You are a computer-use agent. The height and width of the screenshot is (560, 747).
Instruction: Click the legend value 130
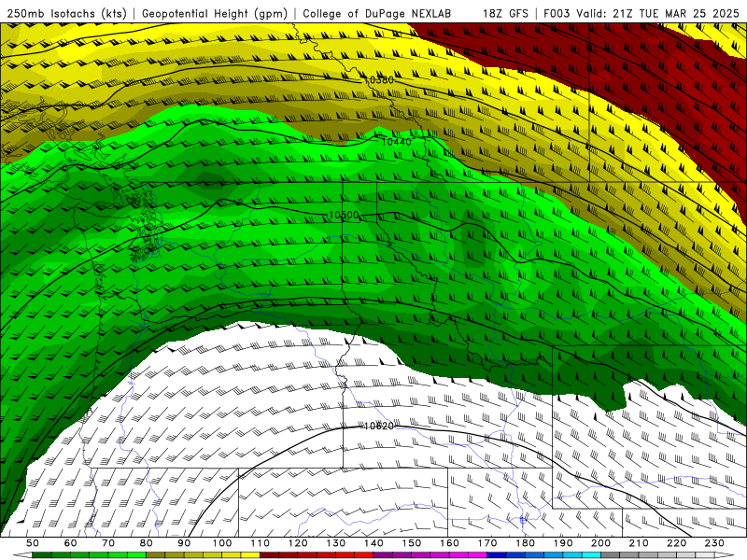(x=336, y=543)
